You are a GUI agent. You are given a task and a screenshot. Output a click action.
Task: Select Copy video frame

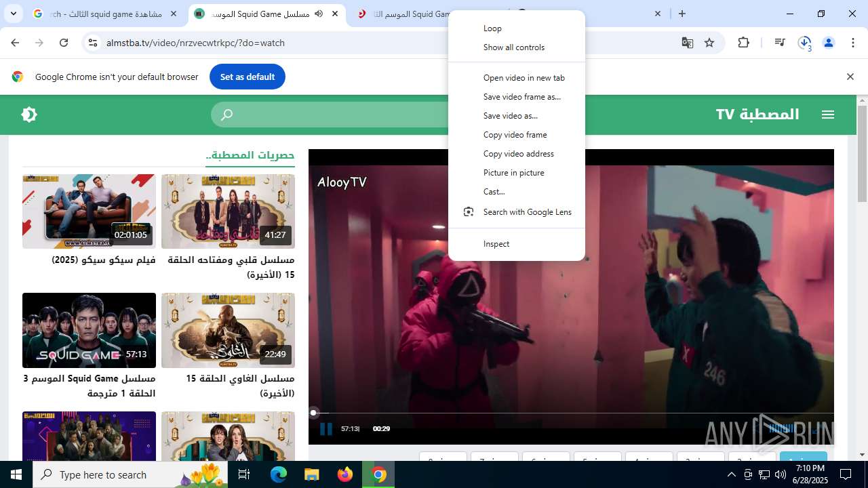click(x=517, y=135)
